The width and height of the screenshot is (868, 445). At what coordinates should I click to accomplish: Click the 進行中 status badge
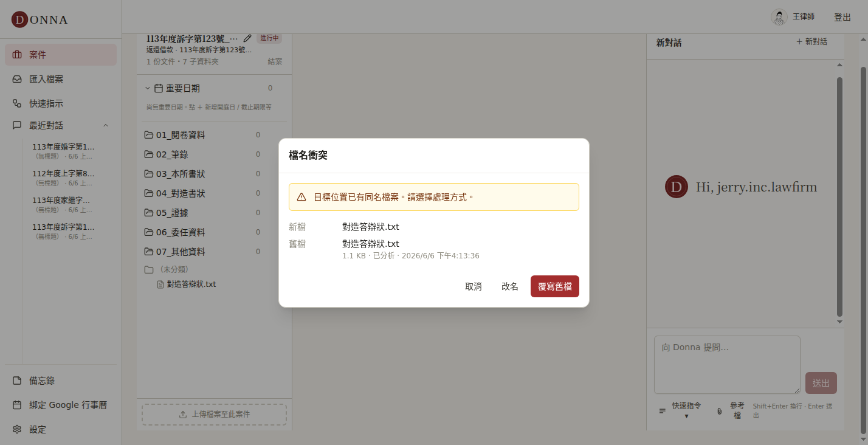point(269,38)
